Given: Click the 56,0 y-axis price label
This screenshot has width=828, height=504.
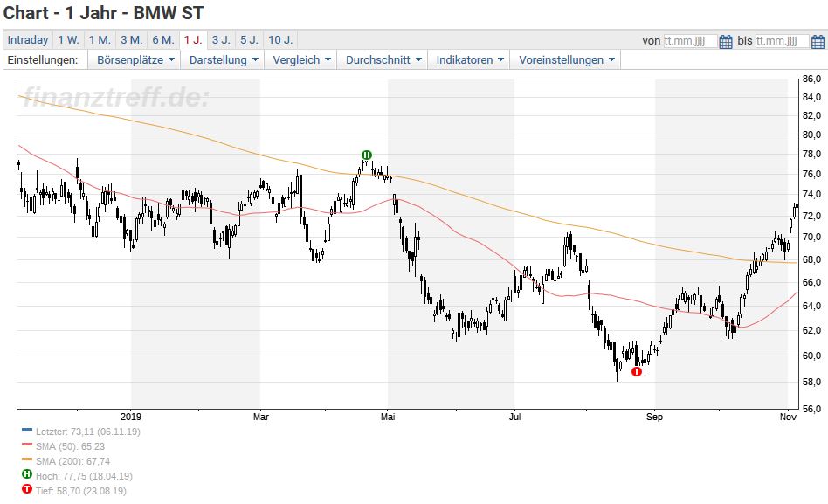Looking at the screenshot, I should (811, 409).
